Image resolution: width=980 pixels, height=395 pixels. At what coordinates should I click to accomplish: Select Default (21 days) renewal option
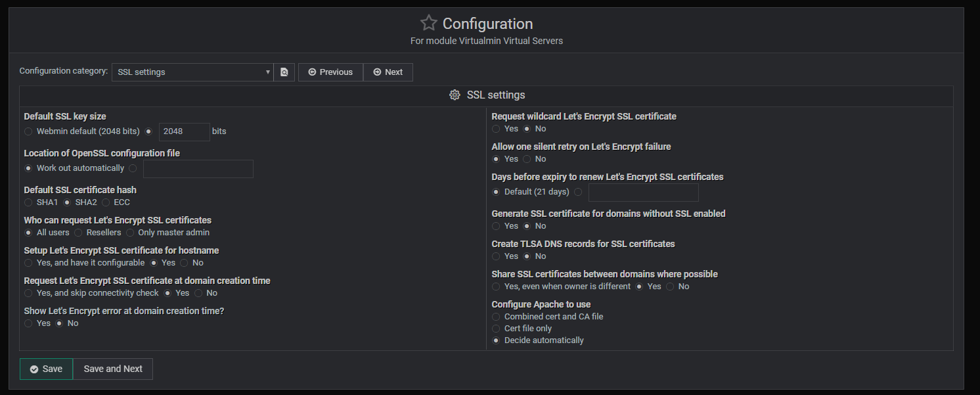click(x=496, y=192)
